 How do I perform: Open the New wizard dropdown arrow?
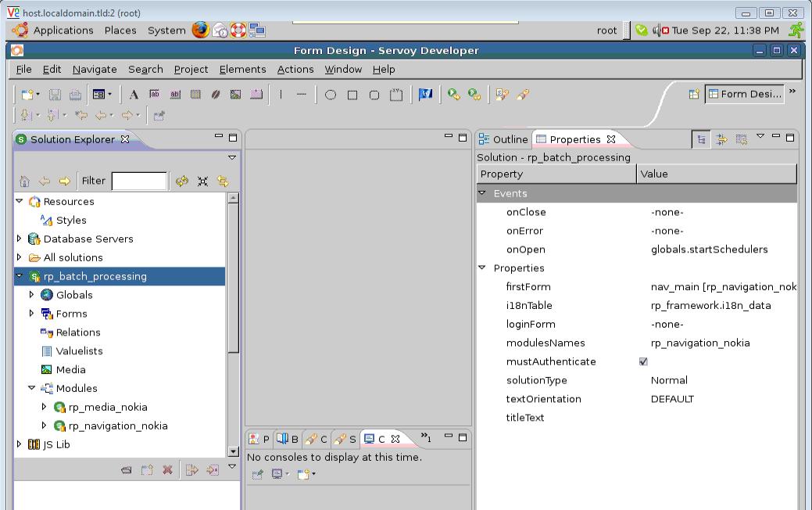coord(38,95)
